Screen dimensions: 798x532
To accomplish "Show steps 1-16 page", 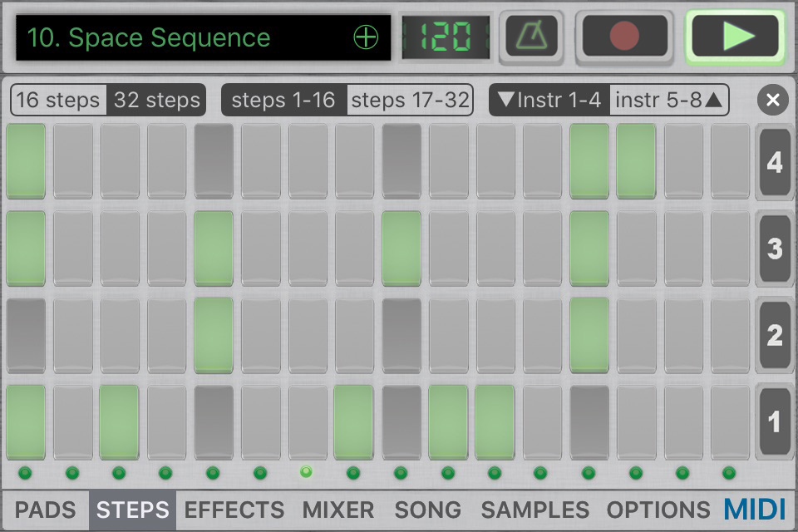I will 283,100.
